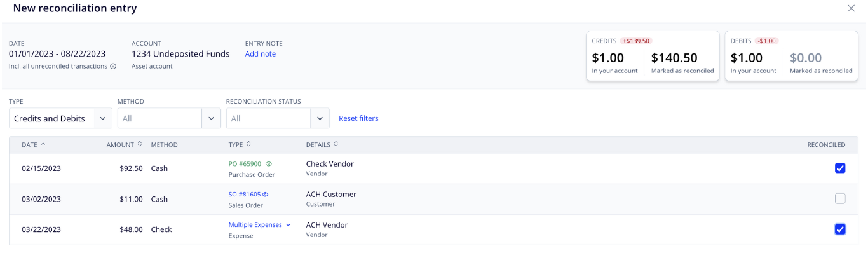Mark the $11.00 Cash row as reconciled
This screenshot has width=868, height=253.
coord(840,199)
